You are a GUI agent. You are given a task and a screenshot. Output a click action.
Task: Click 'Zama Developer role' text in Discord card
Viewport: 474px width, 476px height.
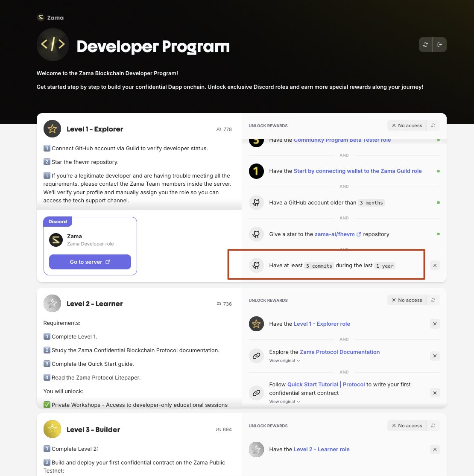coord(90,244)
